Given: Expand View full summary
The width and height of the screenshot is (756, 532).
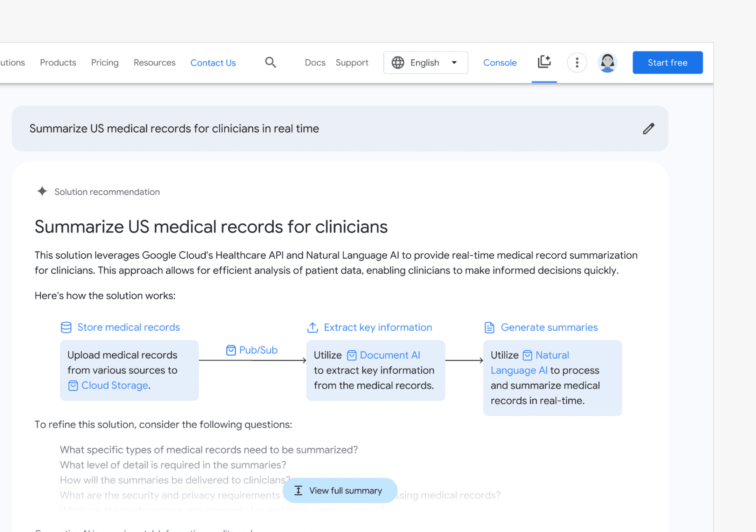Looking at the screenshot, I should click(x=339, y=490).
